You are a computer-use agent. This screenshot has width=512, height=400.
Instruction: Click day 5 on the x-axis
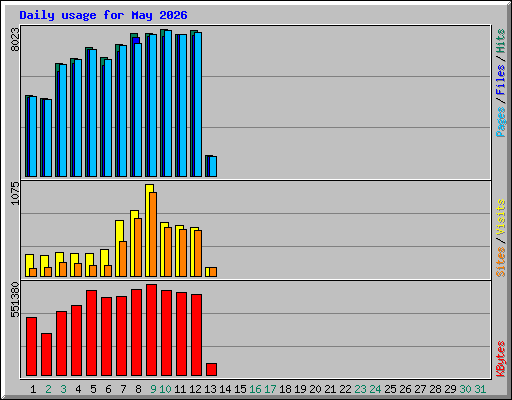point(93,389)
